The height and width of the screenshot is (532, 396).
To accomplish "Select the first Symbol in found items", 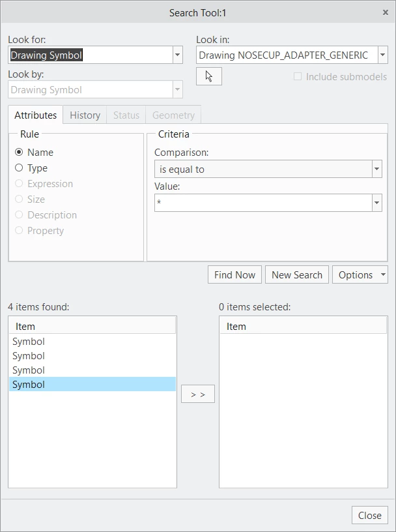I will [x=92, y=342].
